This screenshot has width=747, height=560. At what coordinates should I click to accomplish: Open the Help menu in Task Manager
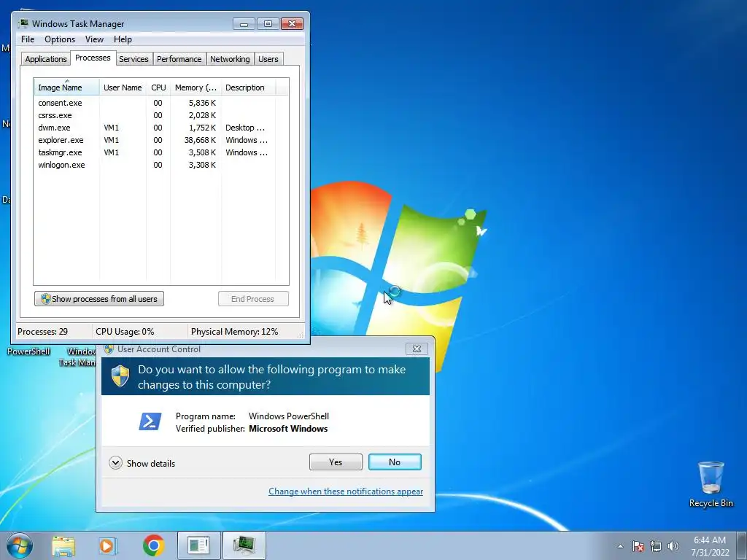tap(123, 39)
